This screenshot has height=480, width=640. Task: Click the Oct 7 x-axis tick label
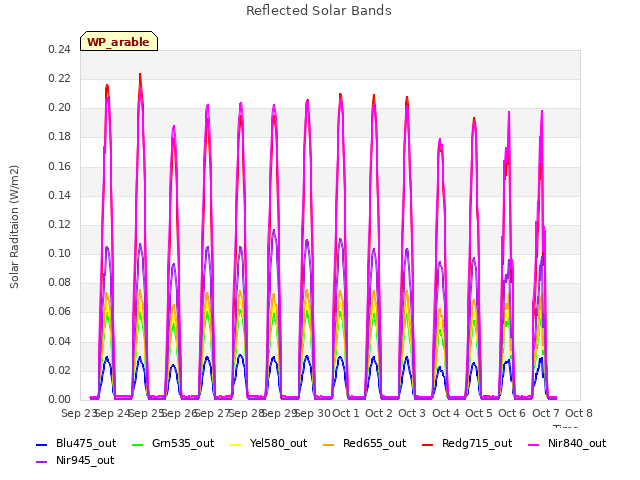click(x=546, y=413)
